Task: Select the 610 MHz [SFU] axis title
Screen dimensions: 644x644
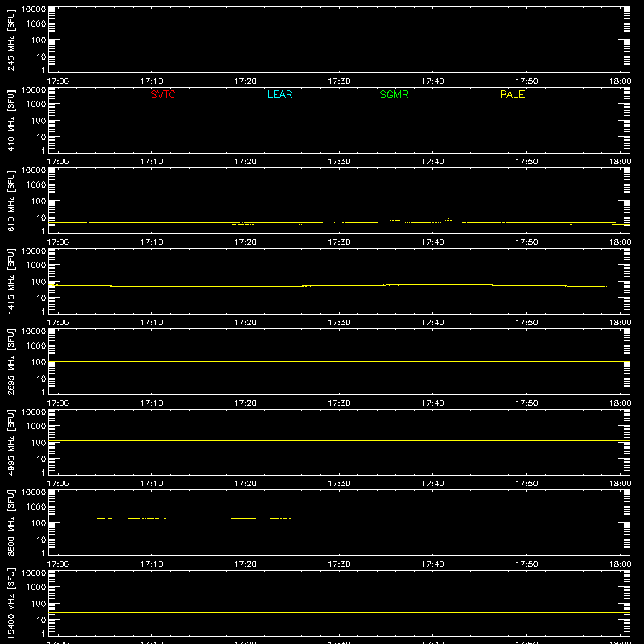Action: pyautogui.click(x=10, y=200)
